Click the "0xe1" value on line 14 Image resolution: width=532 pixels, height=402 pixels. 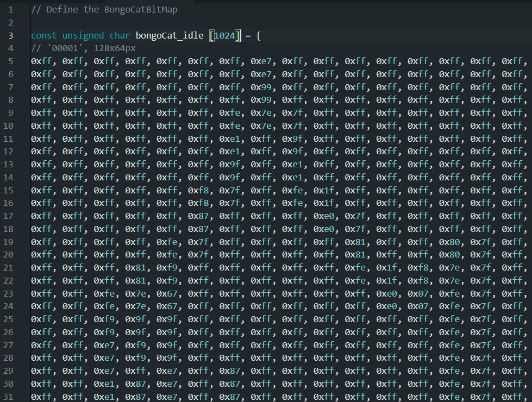[292, 177]
